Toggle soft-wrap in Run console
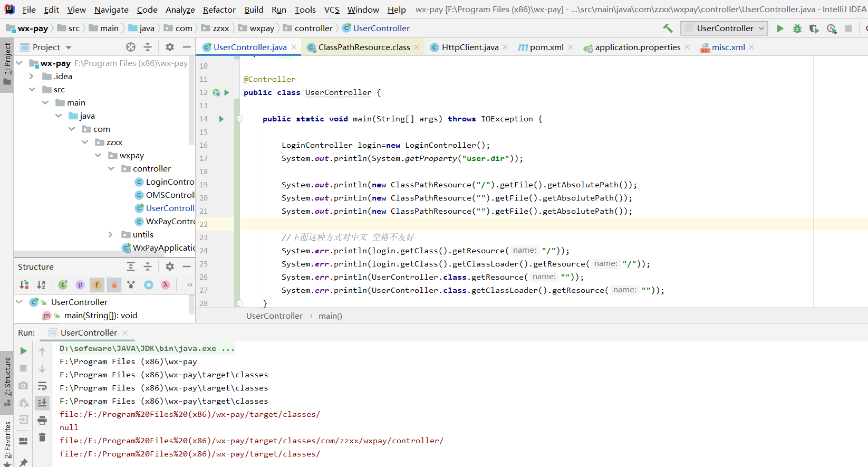 pos(42,386)
